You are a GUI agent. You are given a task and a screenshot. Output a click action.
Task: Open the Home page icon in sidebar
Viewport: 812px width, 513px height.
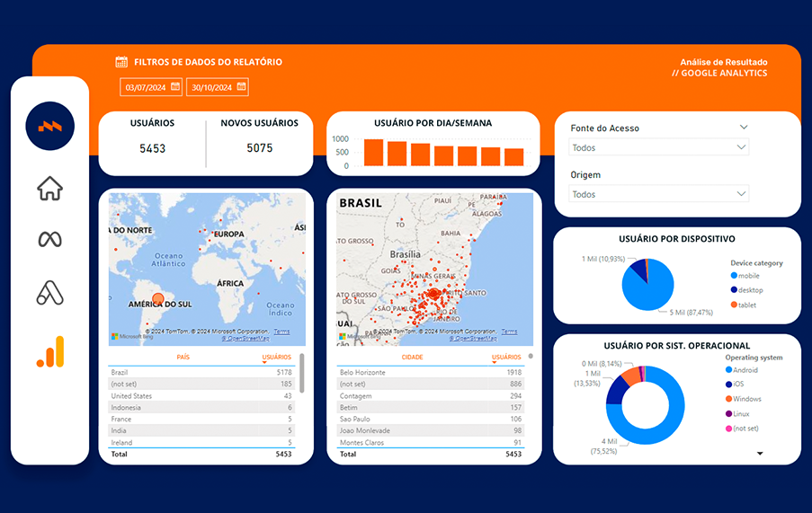pyautogui.click(x=49, y=189)
